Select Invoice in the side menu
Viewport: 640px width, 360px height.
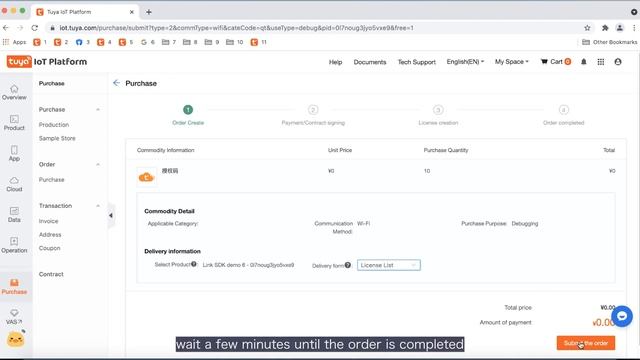pyautogui.click(x=49, y=221)
